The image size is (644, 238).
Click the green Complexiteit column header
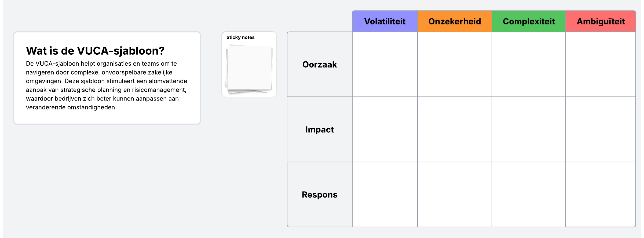(529, 21)
